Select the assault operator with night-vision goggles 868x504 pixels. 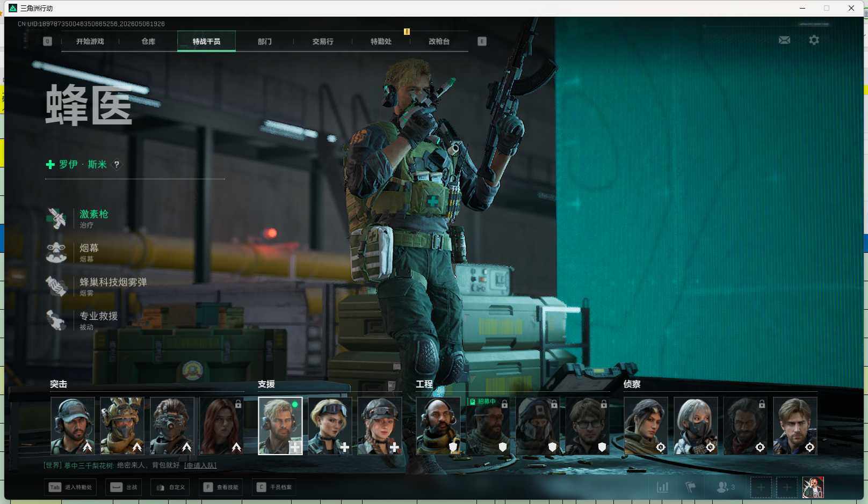172,426
